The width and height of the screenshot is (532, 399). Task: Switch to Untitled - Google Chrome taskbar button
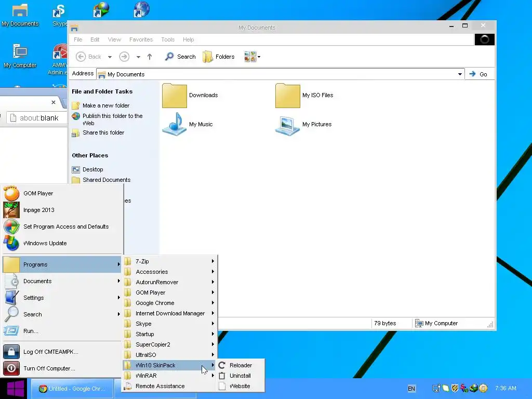point(72,389)
